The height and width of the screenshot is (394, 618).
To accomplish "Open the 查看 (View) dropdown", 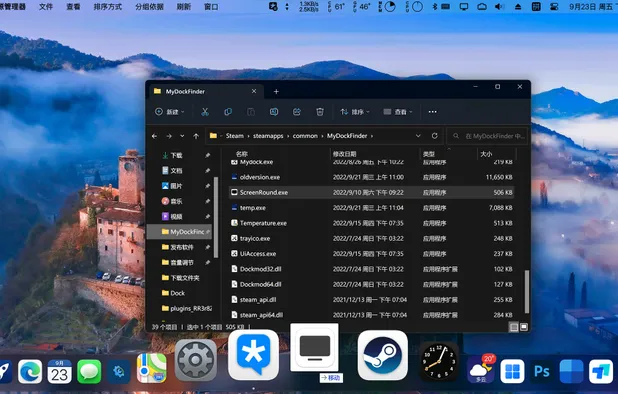I will (398, 112).
